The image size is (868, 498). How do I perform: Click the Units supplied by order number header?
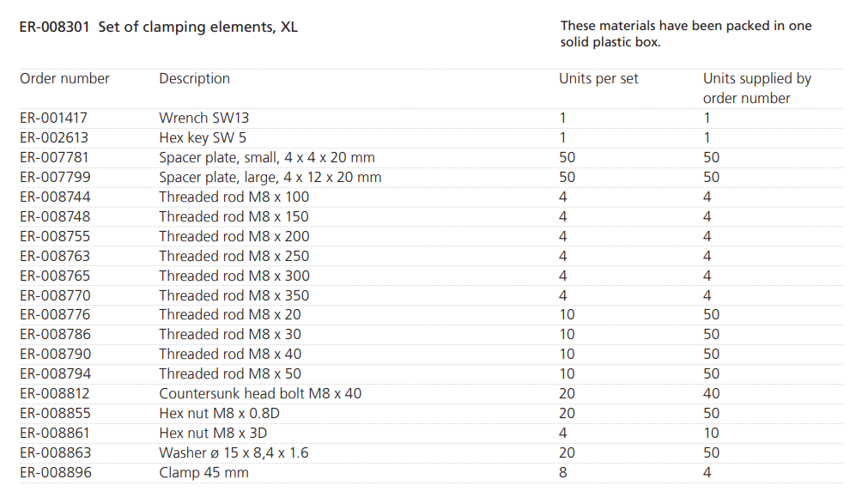tap(756, 88)
